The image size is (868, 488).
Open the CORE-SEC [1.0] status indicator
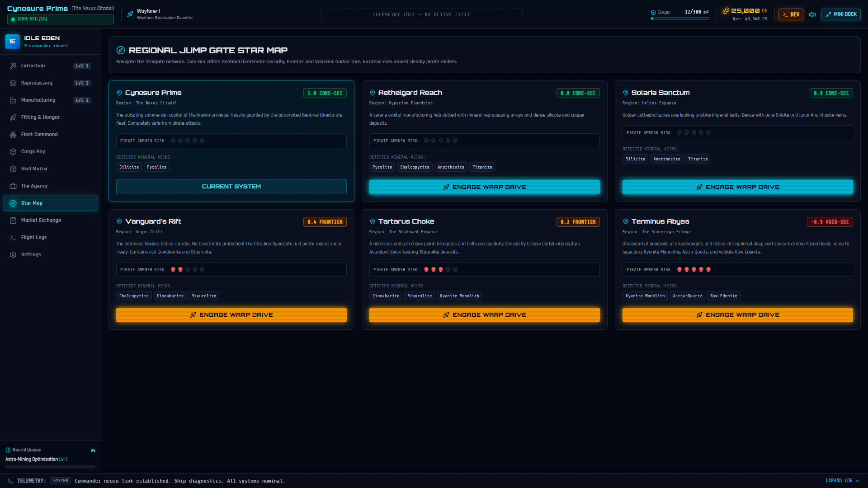coord(61,19)
